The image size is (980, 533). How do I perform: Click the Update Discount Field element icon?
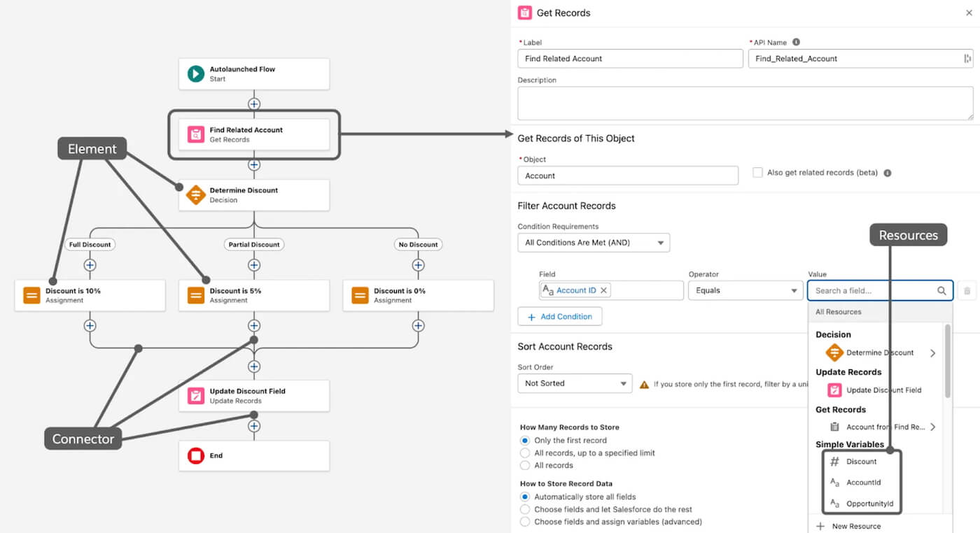tap(196, 396)
